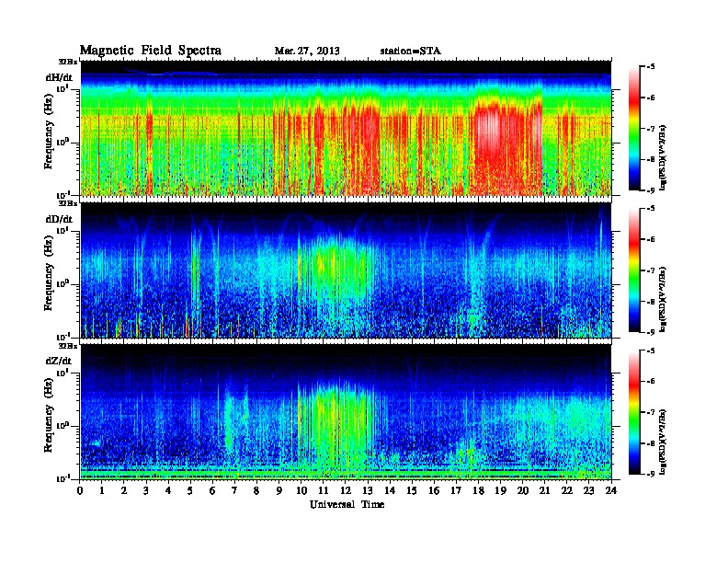Image resolution: width=728 pixels, height=563 pixels.
Task: Click the date "Mar. 27, 2013"
Action: click(307, 51)
